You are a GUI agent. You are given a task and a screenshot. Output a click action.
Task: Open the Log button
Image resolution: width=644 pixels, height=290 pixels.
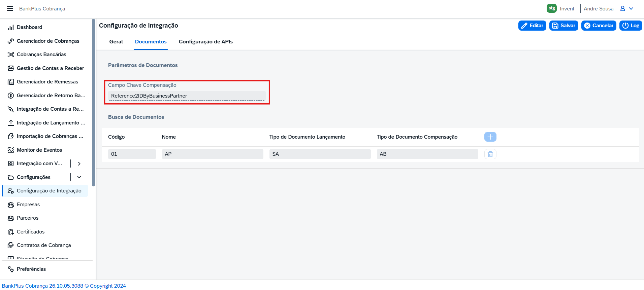click(631, 26)
